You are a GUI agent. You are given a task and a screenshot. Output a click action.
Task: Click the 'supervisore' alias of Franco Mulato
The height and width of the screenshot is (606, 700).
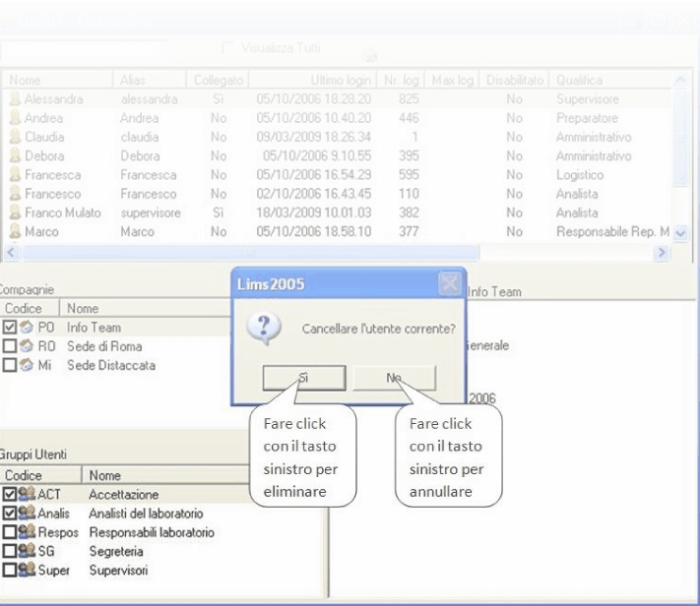pos(151,212)
